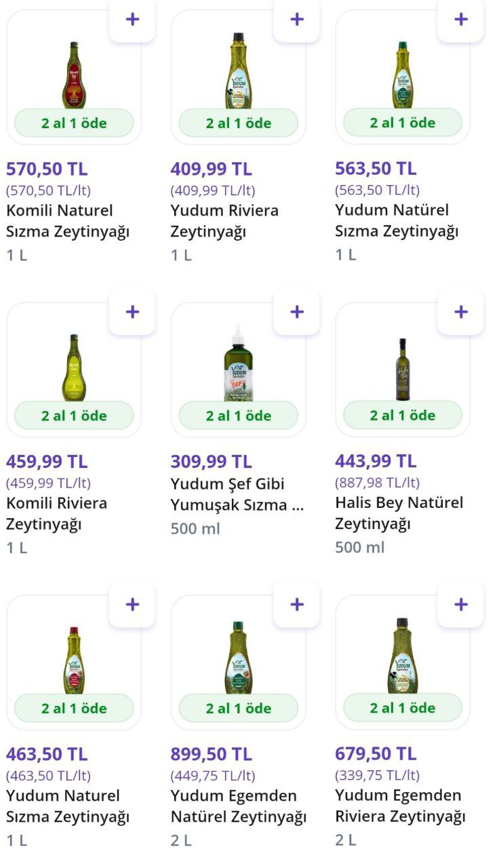Image resolution: width=499 pixels, height=868 pixels.
Task: Add Komili Naturel Sızma Zeytinyağı to cart
Action: click(x=132, y=19)
